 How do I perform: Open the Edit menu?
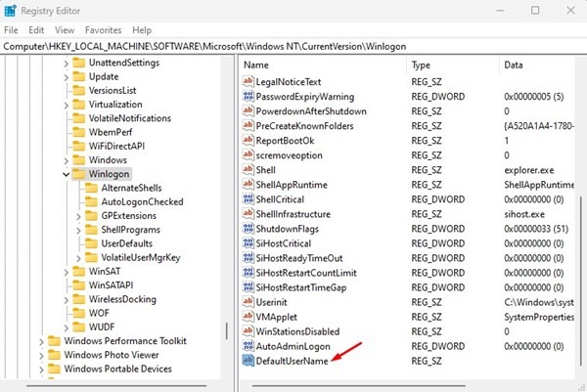click(x=38, y=30)
